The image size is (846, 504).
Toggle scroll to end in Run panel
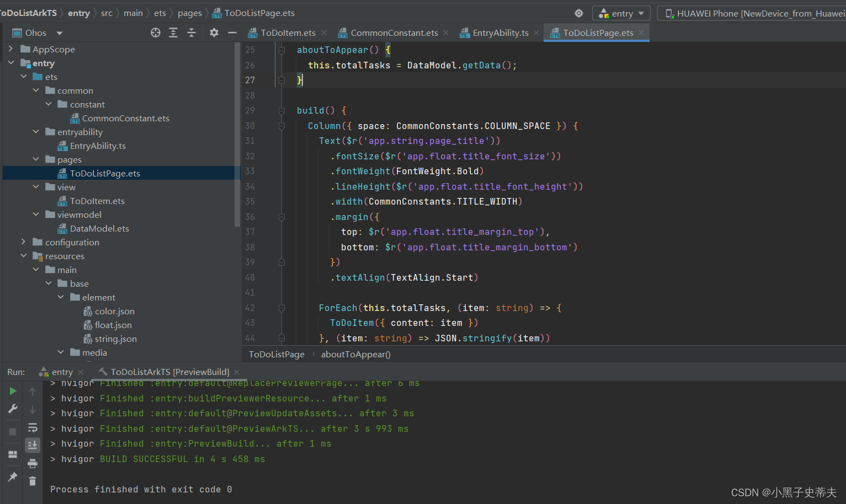pos(33,445)
